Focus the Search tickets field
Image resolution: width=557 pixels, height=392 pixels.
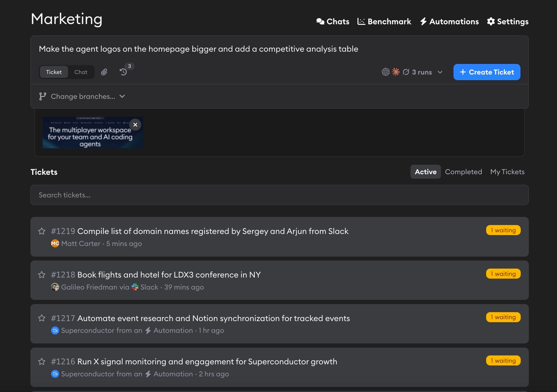click(x=279, y=195)
